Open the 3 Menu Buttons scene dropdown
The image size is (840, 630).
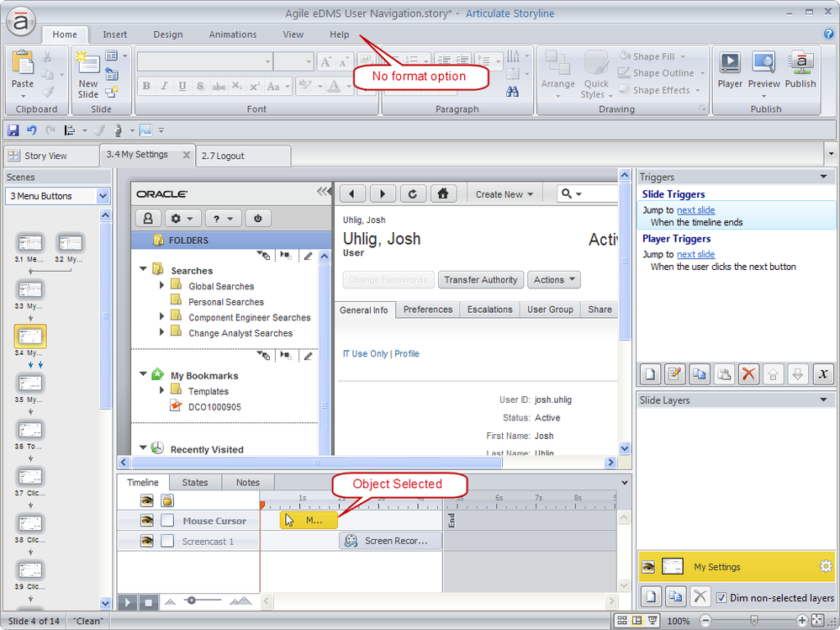tap(103, 196)
